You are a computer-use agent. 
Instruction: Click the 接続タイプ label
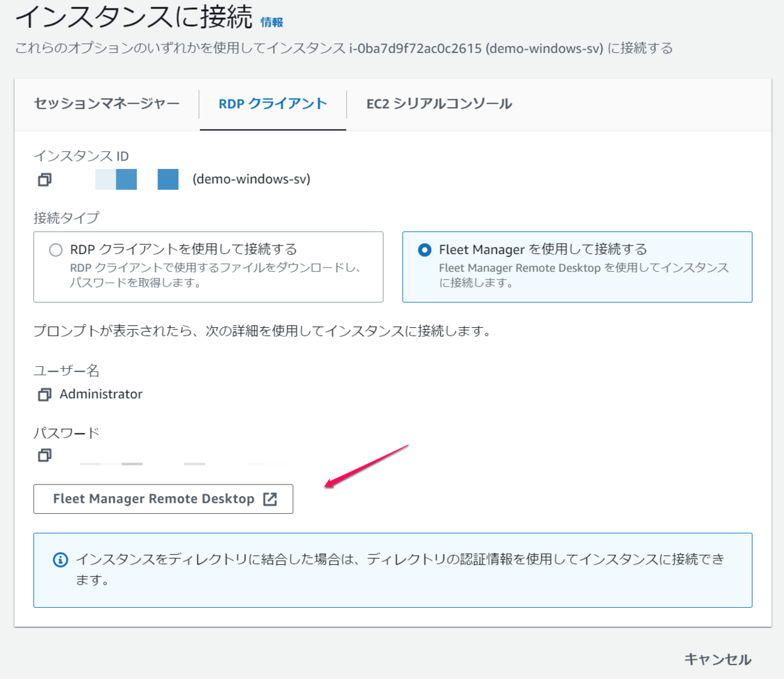pos(67,218)
